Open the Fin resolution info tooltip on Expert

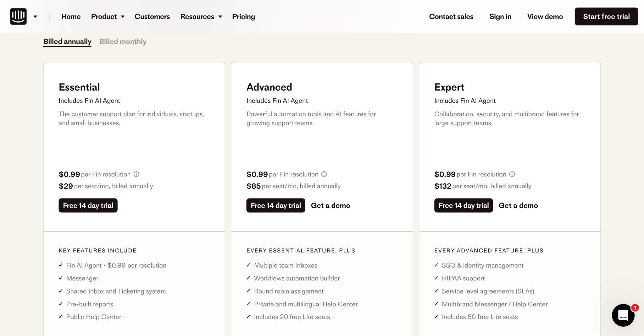513,174
